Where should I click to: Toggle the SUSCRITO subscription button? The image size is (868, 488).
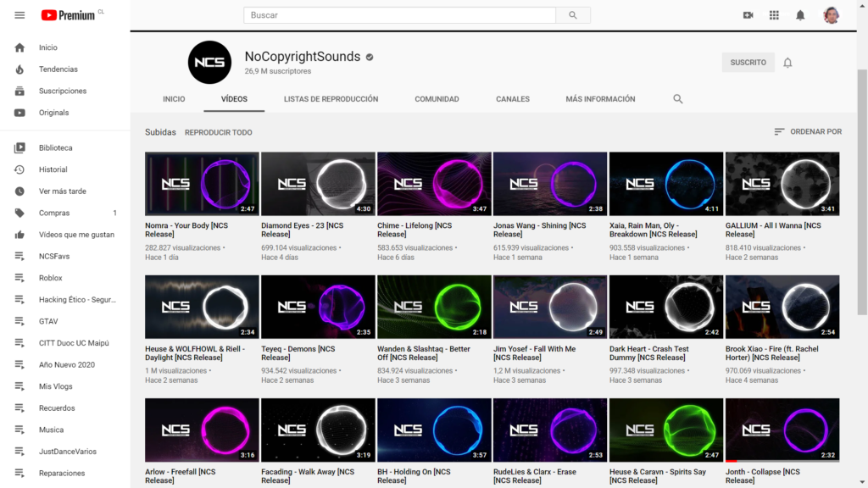[748, 63]
